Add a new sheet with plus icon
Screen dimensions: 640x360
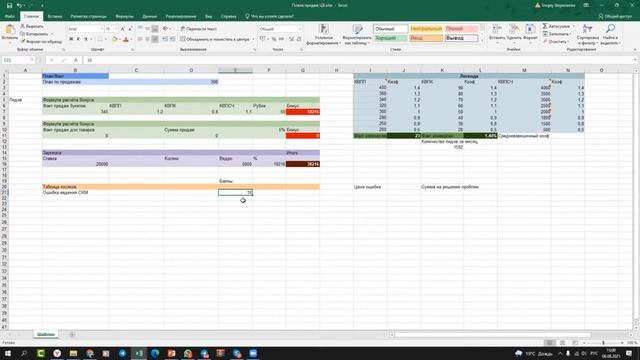coord(72,334)
